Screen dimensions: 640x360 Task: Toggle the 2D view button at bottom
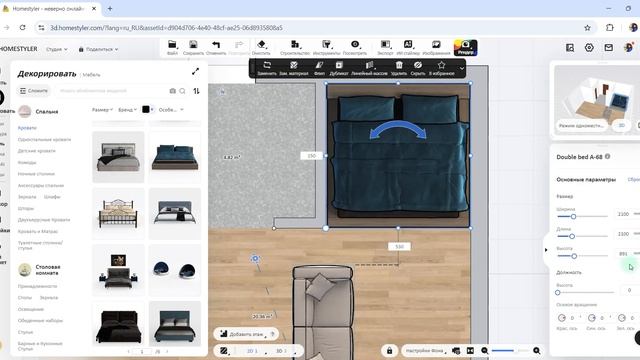point(252,351)
